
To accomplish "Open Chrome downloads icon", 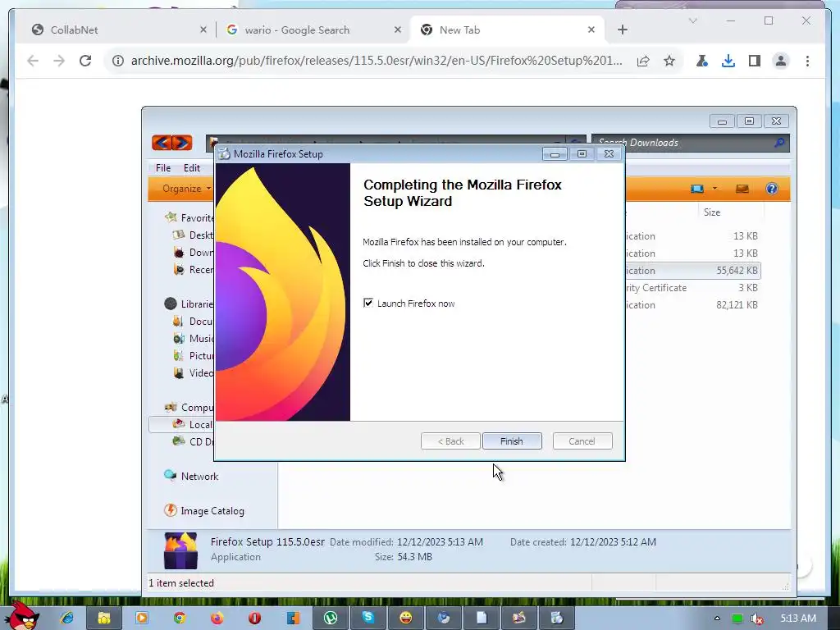I will tap(728, 61).
